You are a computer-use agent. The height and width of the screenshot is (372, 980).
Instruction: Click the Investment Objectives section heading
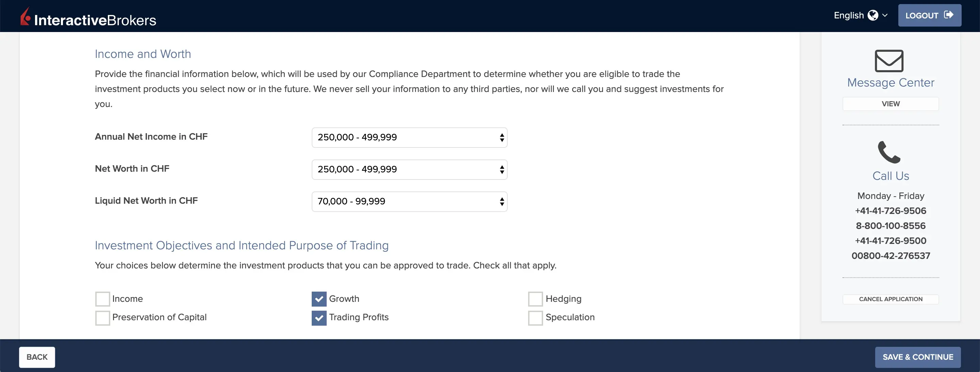(x=242, y=246)
